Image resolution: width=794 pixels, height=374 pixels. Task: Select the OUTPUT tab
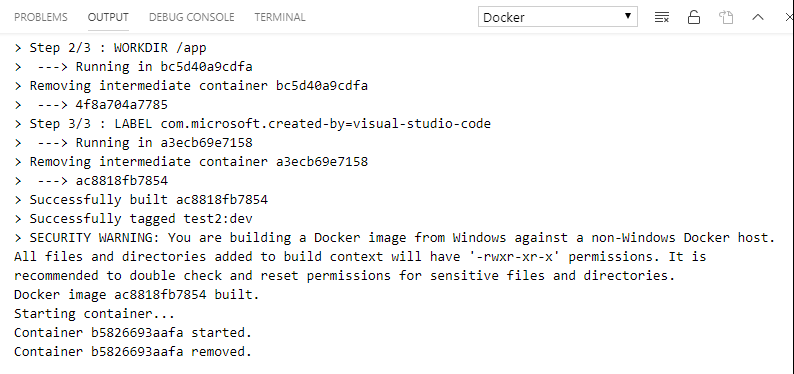coord(108,17)
